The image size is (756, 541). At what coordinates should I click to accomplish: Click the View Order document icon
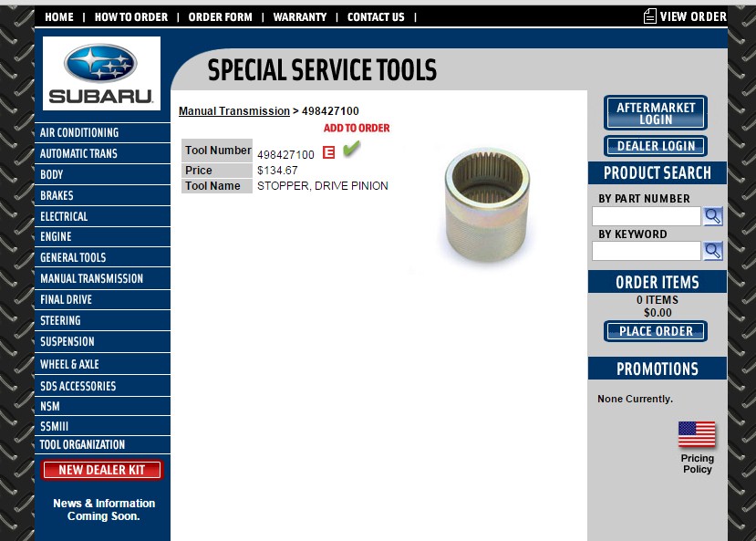coord(649,16)
